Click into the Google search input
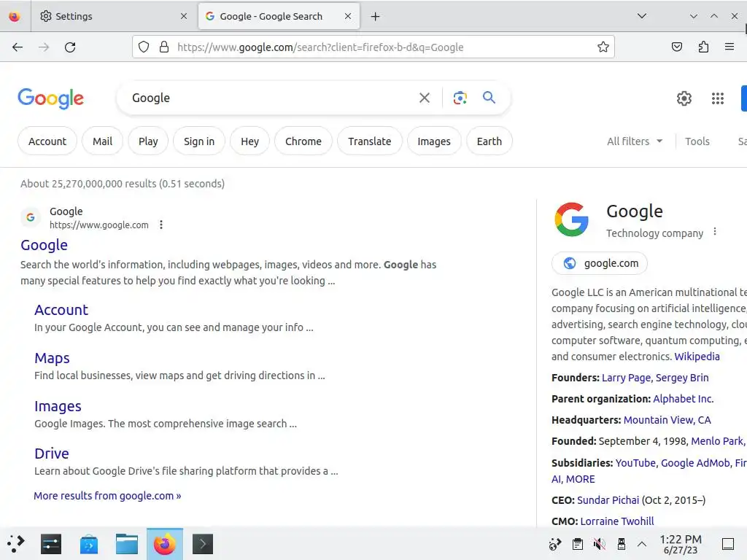The height and width of the screenshot is (560, 747). click(x=271, y=98)
